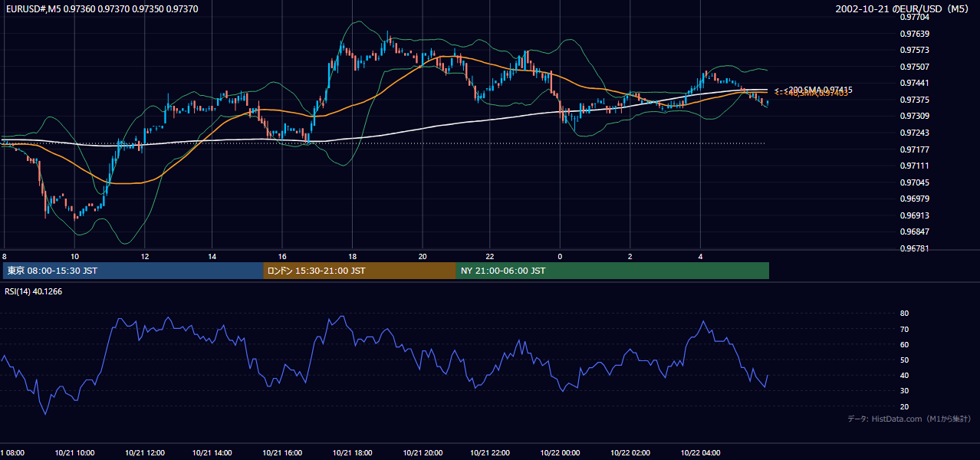This screenshot has width=980, height=460.
Task: Click RSI scale value 20 on right axis
Action: point(904,406)
